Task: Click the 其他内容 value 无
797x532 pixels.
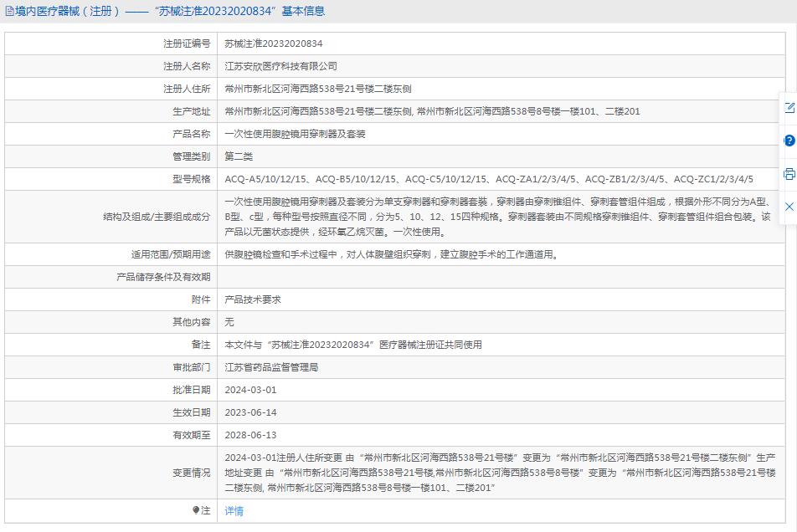Action: (x=229, y=322)
